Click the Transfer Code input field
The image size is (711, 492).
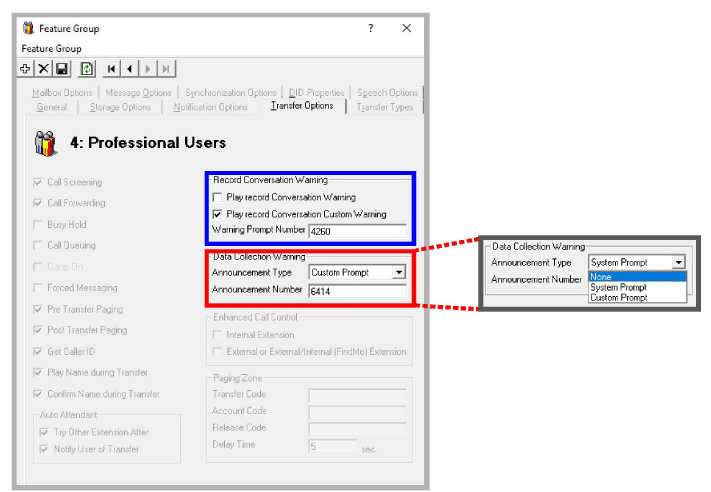(x=358, y=395)
